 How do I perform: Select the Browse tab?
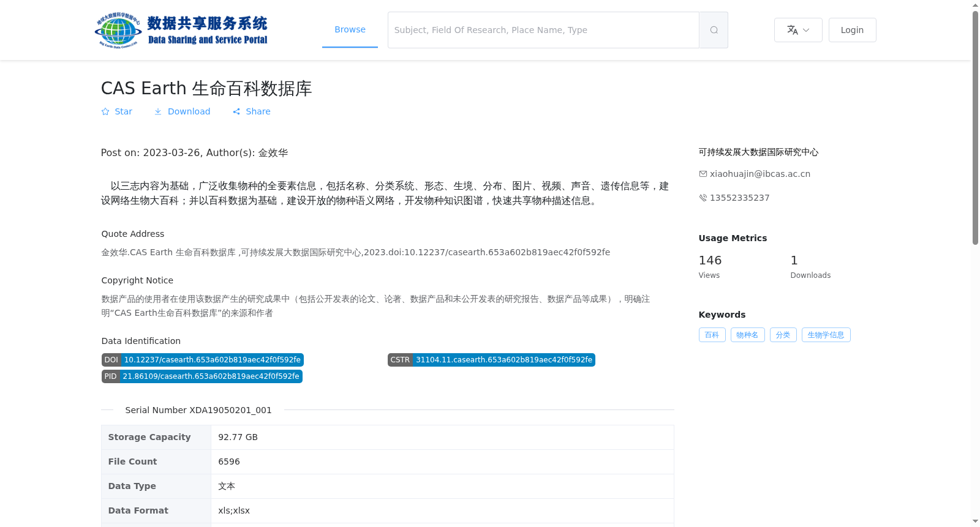pos(350,29)
